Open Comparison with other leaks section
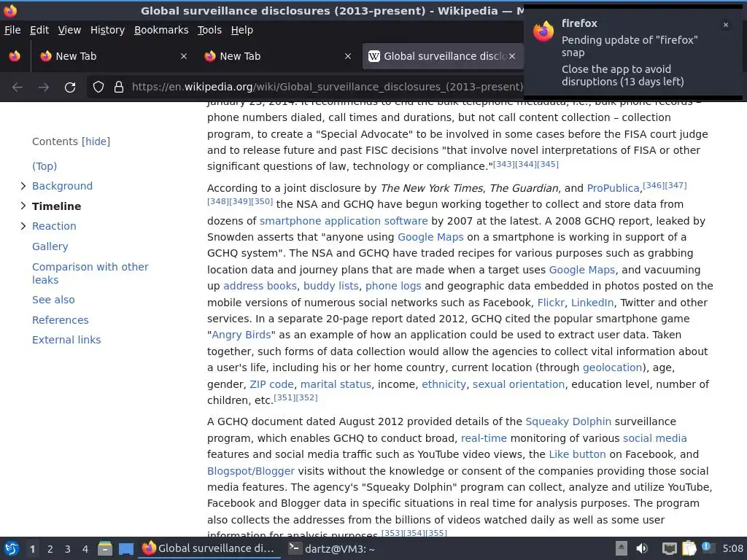The height and width of the screenshot is (560, 747). pos(90,273)
